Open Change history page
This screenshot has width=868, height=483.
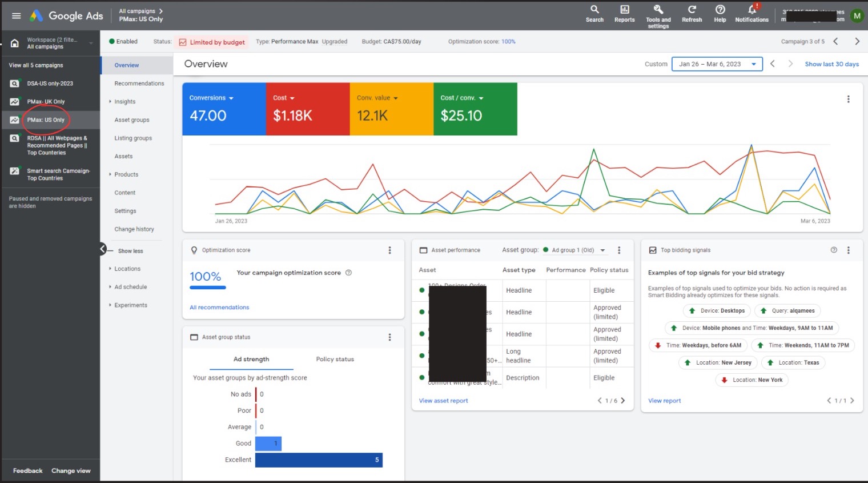pyautogui.click(x=134, y=229)
